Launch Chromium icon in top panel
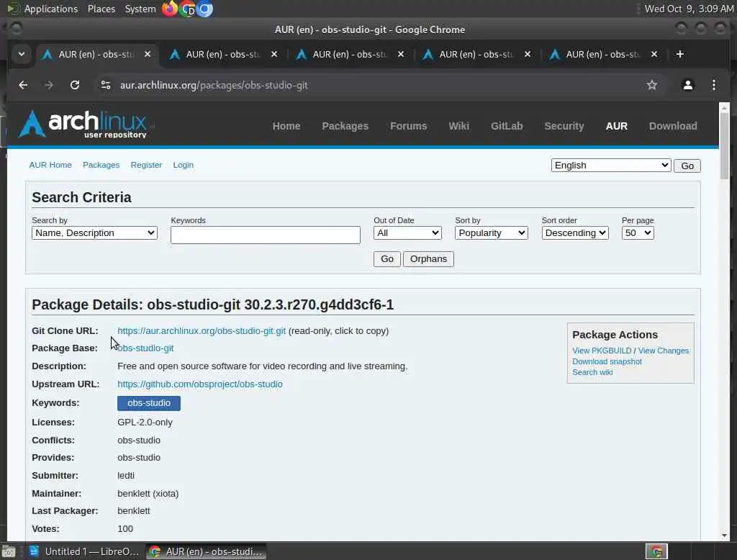The width and height of the screenshot is (737, 560). point(204,9)
